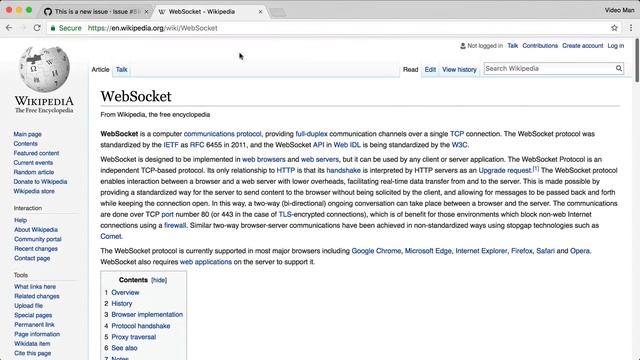
Task: Click the Wikipedia globe logo
Action: point(44,69)
